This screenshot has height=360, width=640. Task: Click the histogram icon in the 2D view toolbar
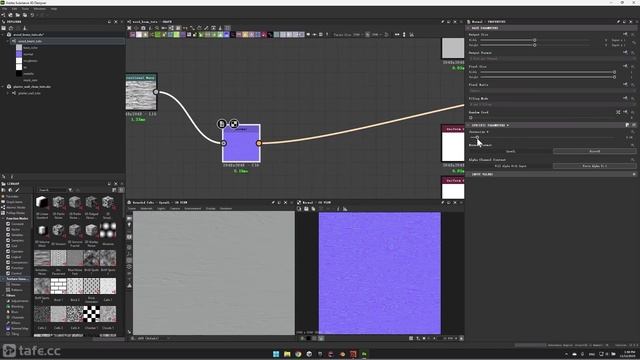coord(345,209)
